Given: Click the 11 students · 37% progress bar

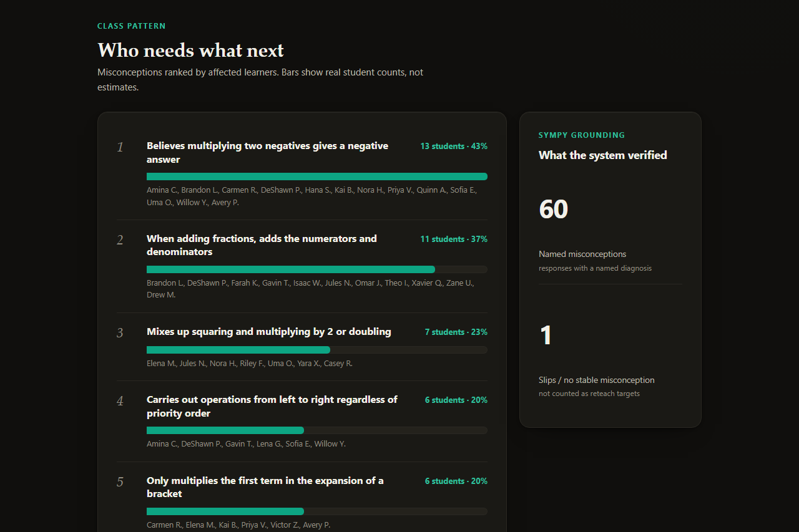Looking at the screenshot, I should pyautogui.click(x=317, y=269).
